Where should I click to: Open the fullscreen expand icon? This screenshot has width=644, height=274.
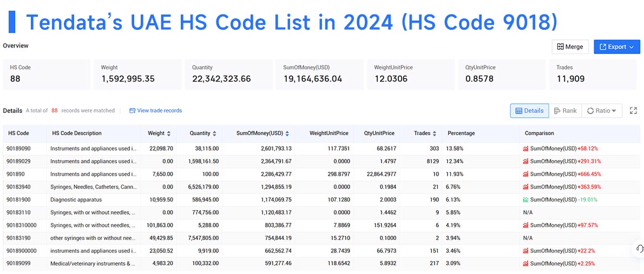click(x=633, y=111)
